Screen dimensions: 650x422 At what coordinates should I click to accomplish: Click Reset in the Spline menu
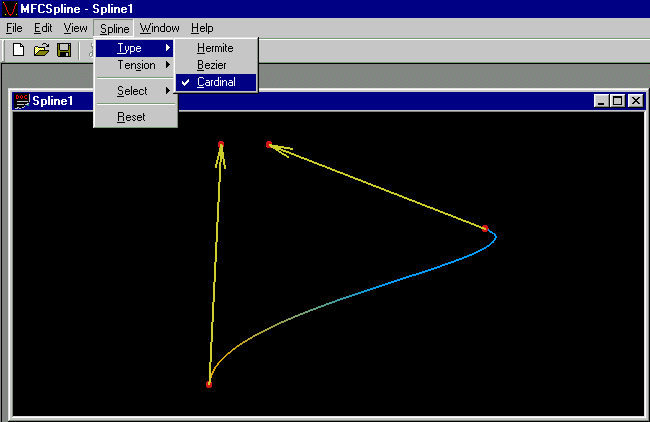(131, 117)
